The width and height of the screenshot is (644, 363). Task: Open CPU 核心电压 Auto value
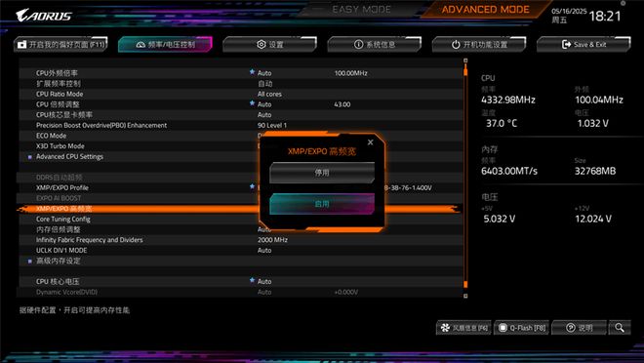pyautogui.click(x=264, y=281)
